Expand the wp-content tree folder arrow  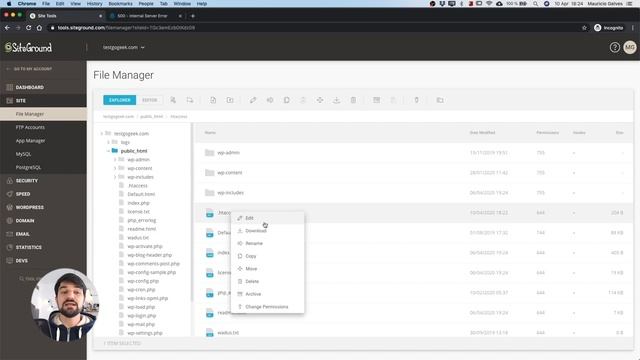pyautogui.click(x=115, y=168)
